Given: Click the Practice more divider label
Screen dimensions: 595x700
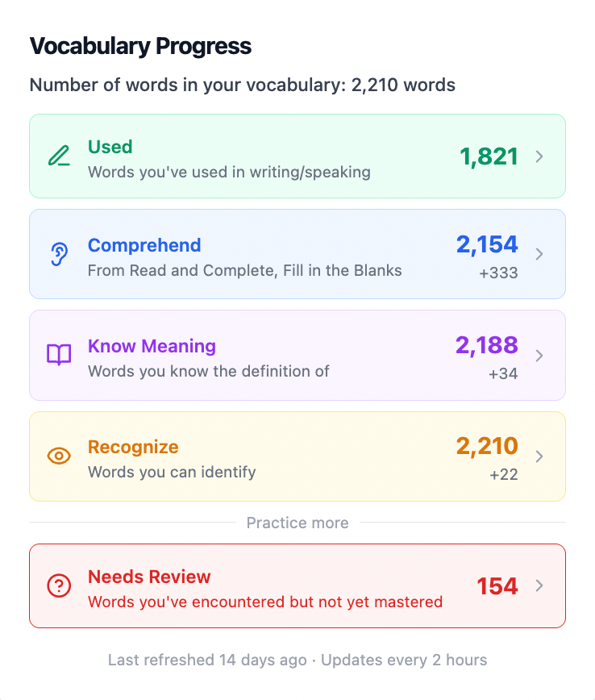Looking at the screenshot, I should coord(297,523).
